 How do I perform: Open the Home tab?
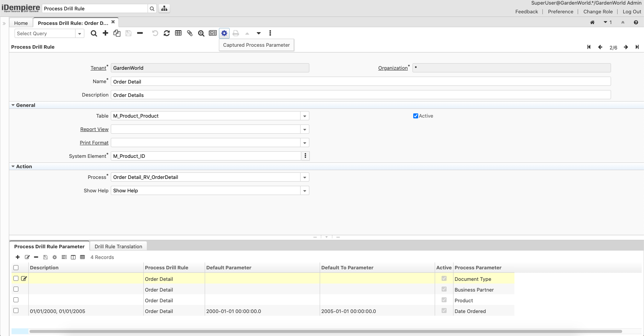coord(21,23)
